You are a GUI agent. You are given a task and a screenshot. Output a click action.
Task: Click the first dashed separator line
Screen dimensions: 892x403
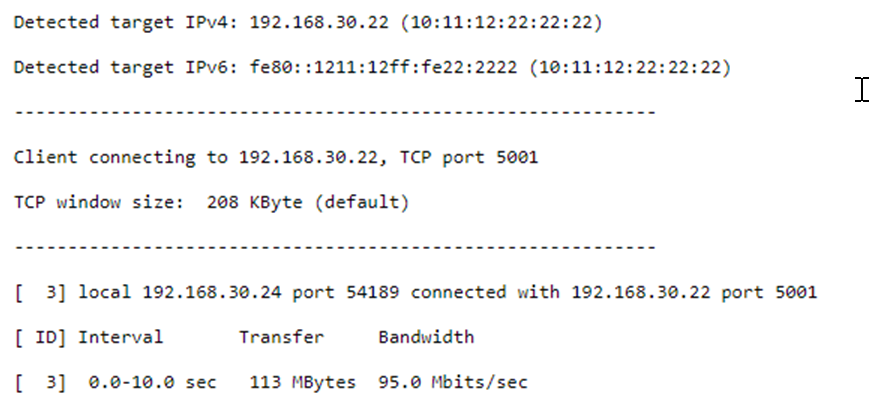(x=335, y=112)
